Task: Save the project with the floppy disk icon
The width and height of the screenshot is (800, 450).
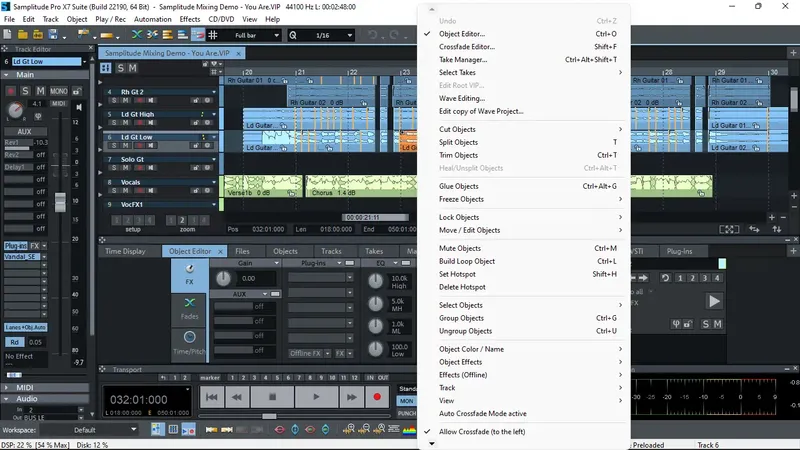Action: point(53,35)
